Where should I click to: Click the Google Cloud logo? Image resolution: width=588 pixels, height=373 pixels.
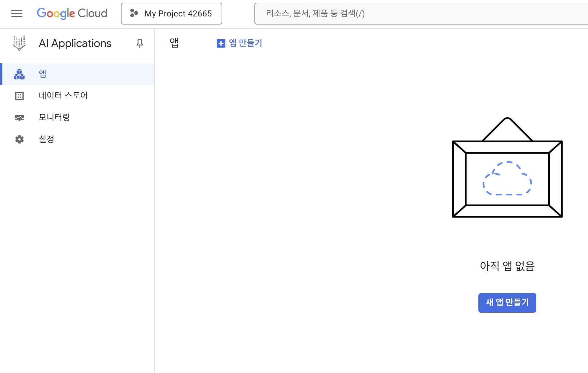point(72,13)
